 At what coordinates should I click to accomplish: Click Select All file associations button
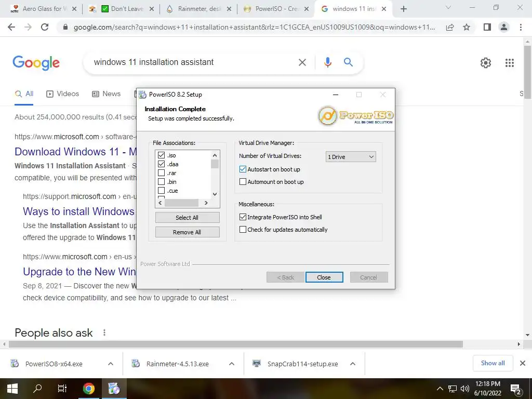coord(187,218)
